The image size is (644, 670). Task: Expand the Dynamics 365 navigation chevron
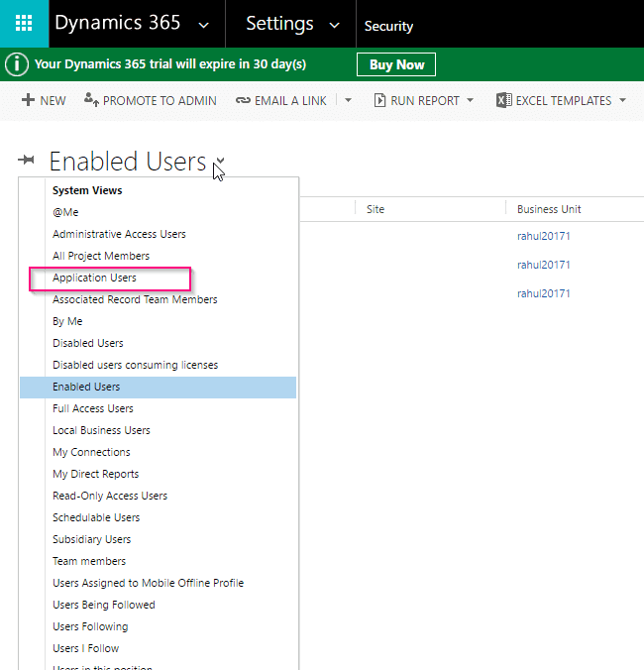(204, 25)
